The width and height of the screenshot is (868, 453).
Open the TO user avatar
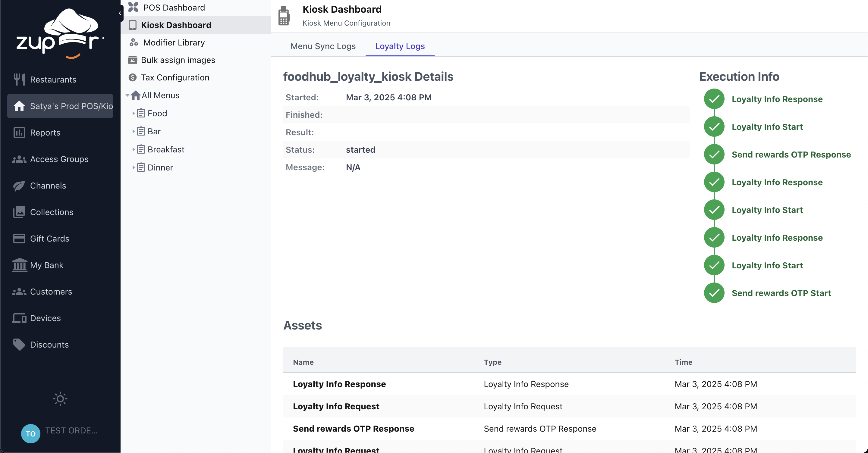(31, 433)
